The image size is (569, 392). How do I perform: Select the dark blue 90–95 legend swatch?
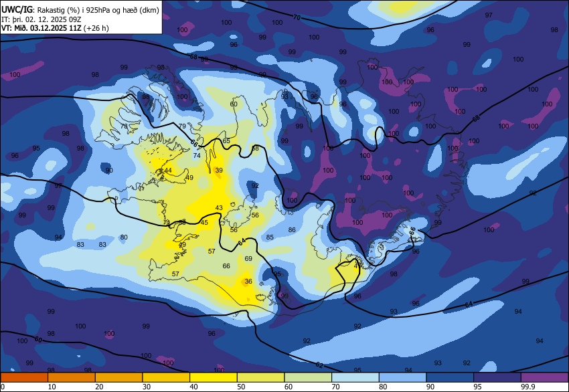(x=451, y=377)
